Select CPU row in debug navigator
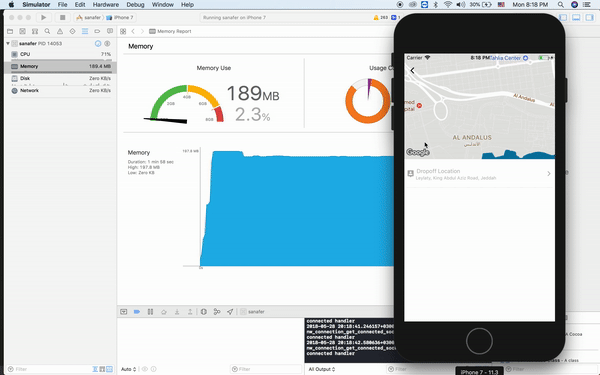 pos(60,54)
